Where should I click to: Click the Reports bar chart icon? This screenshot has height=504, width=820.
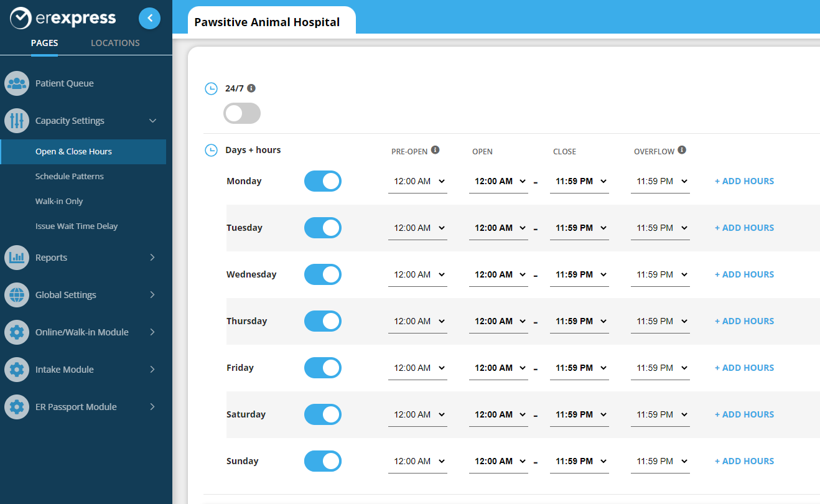17,258
